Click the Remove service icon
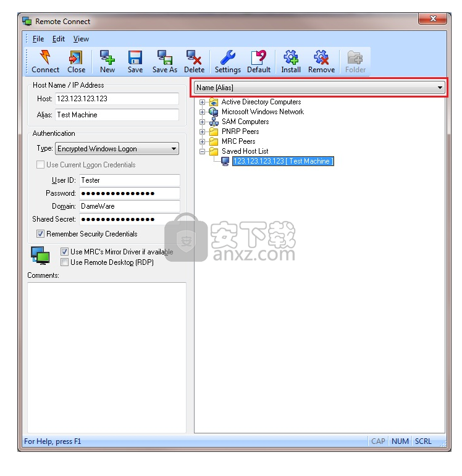 [321, 57]
